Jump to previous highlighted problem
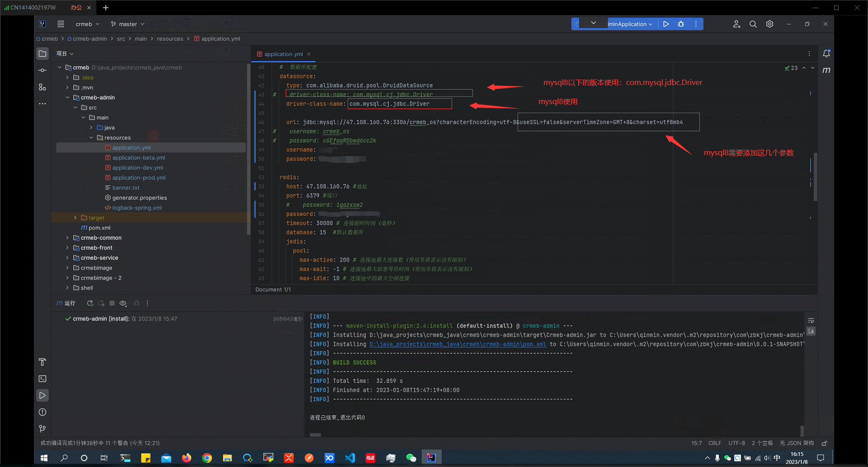The image size is (868, 467). [x=804, y=68]
